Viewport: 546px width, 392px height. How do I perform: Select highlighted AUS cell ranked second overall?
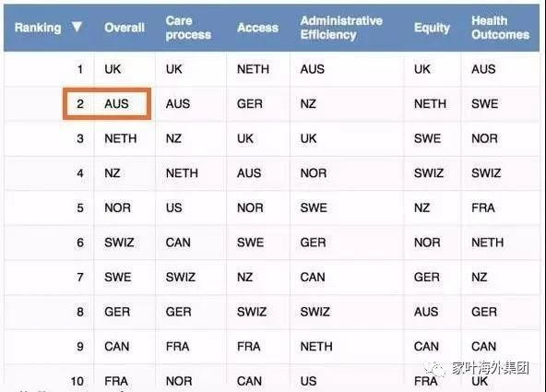click(x=107, y=103)
